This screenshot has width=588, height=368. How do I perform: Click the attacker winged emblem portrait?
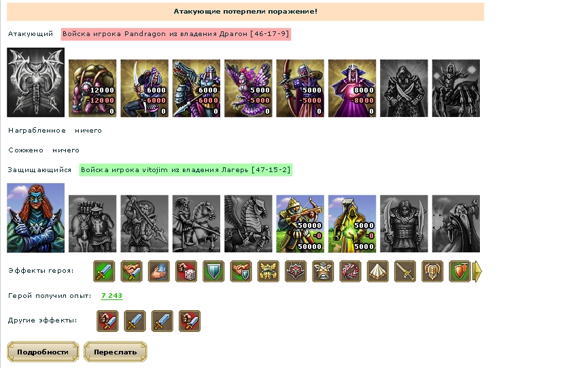(x=35, y=82)
